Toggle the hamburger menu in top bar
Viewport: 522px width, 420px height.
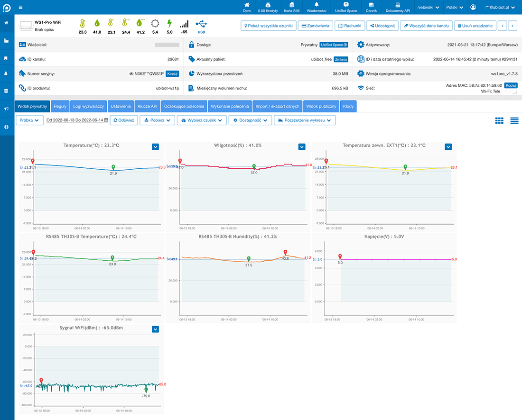point(20,7)
